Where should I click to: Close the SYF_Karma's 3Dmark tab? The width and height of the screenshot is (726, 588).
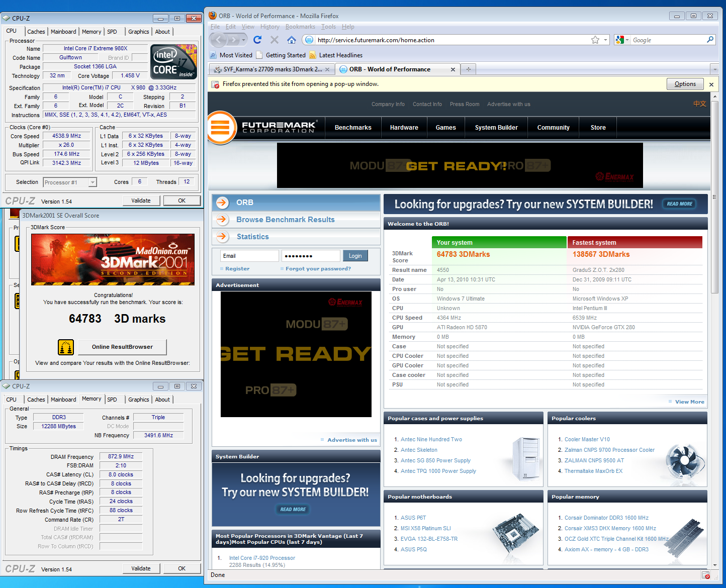(x=327, y=69)
